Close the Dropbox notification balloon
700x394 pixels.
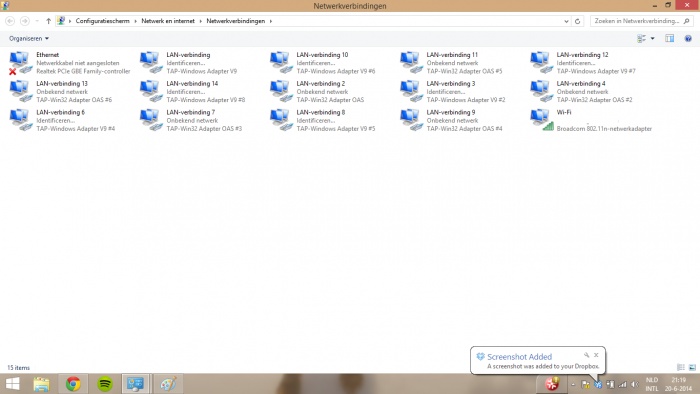coord(596,355)
